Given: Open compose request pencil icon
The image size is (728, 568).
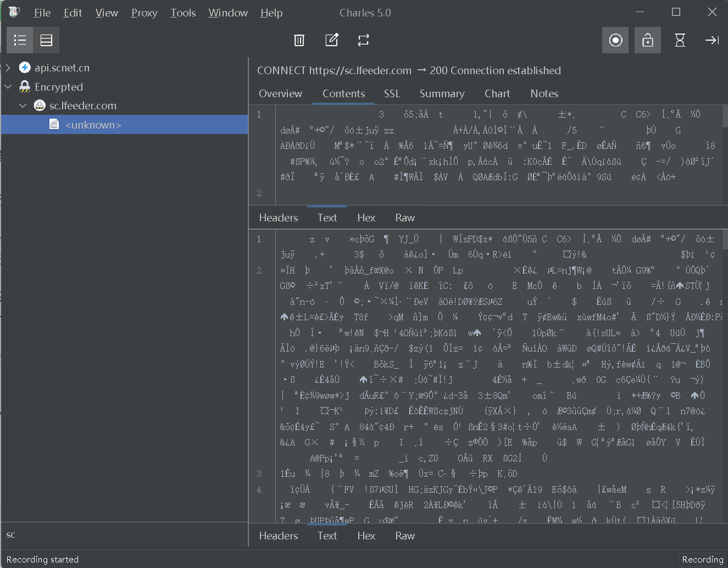Looking at the screenshot, I should pos(332,40).
